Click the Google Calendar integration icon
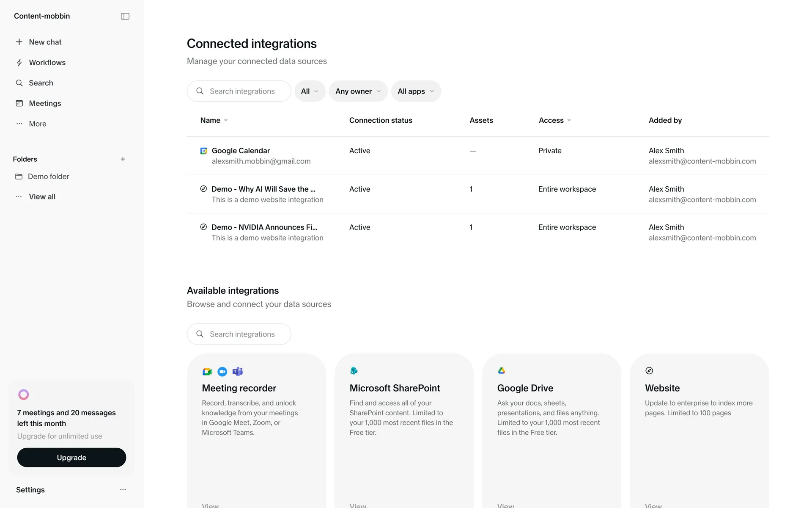 tap(203, 151)
